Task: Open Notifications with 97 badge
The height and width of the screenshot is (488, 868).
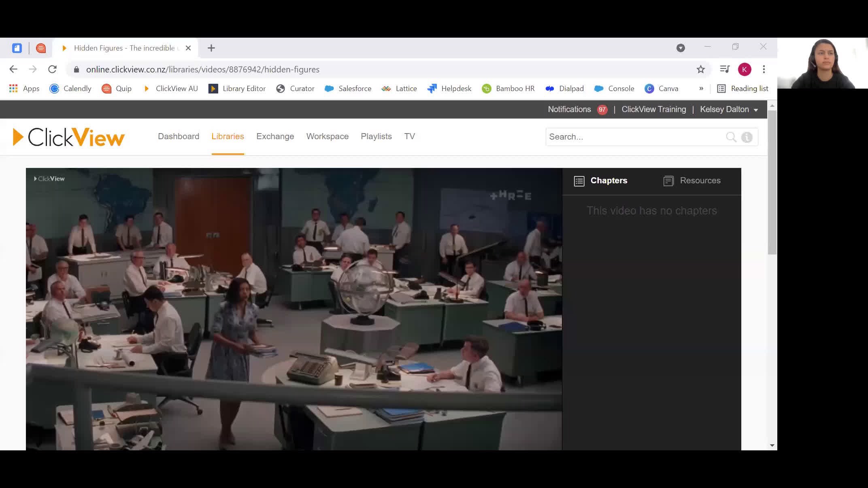Action: pyautogui.click(x=577, y=109)
